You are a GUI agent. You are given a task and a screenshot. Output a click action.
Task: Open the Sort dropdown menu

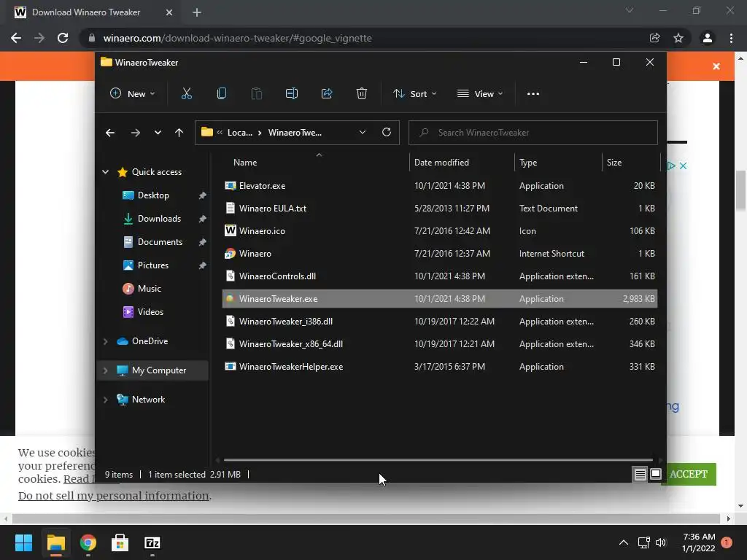(414, 94)
